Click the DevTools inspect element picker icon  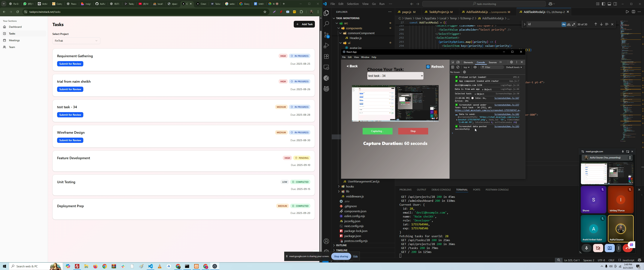(452, 62)
